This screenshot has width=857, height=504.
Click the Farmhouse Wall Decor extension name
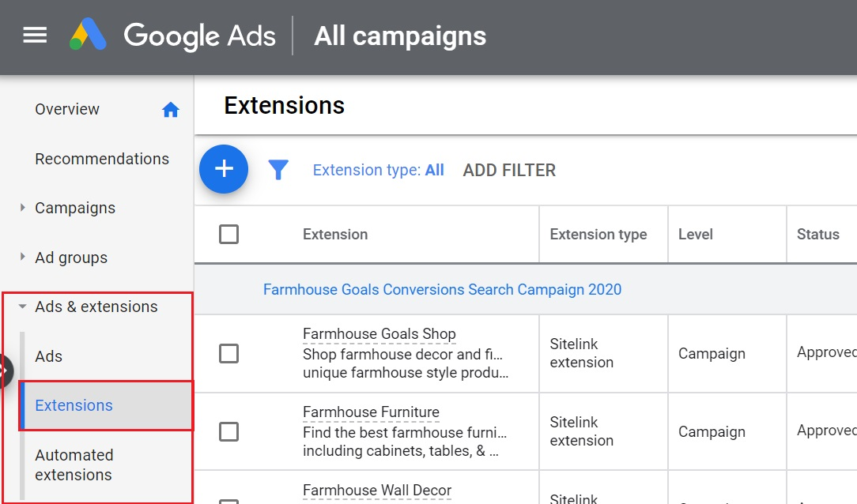[376, 490]
